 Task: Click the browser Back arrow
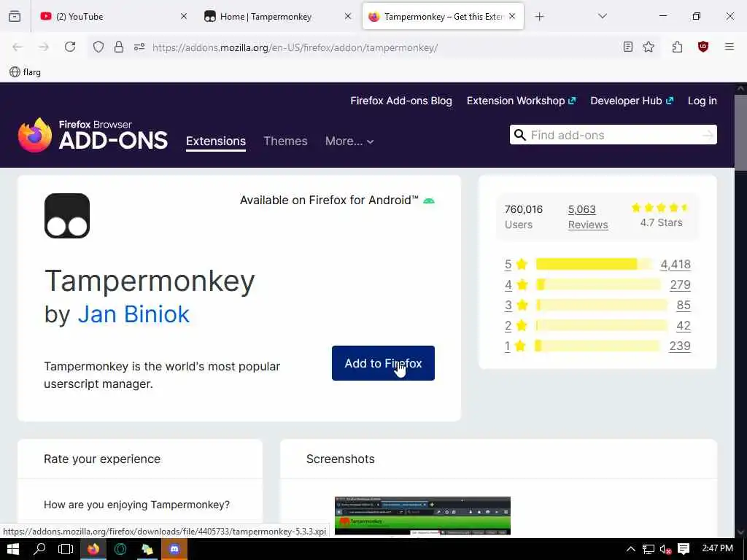(18, 47)
